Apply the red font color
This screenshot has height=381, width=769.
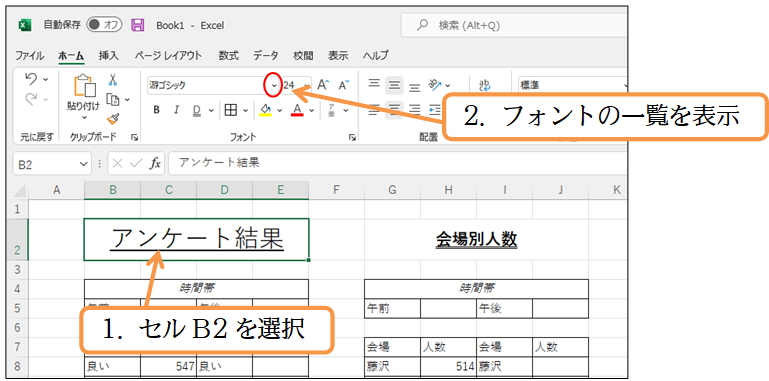click(x=297, y=110)
